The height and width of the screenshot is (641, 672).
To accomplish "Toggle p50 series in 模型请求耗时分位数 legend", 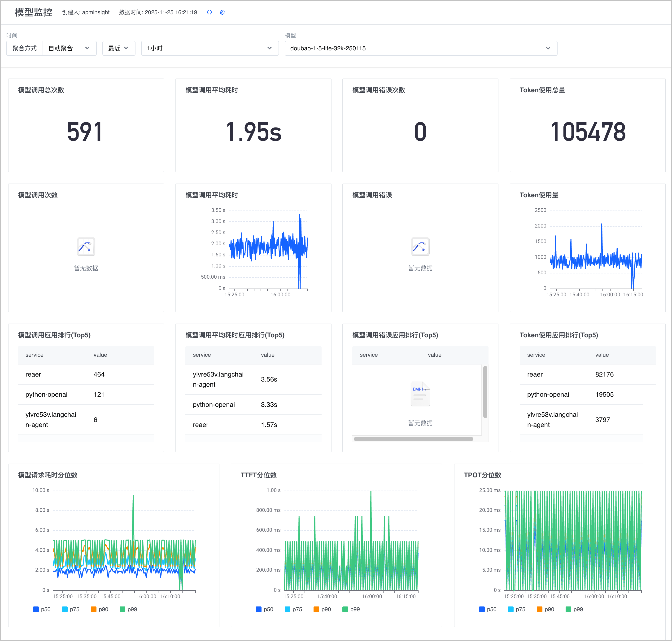I will 42,609.
